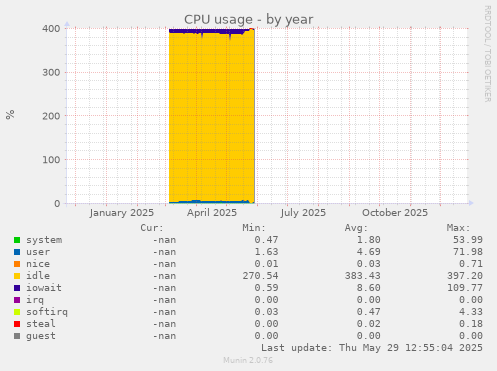The height and width of the screenshot is (371, 497).
Task: Click the user max value 71.98
Action: click(x=468, y=252)
